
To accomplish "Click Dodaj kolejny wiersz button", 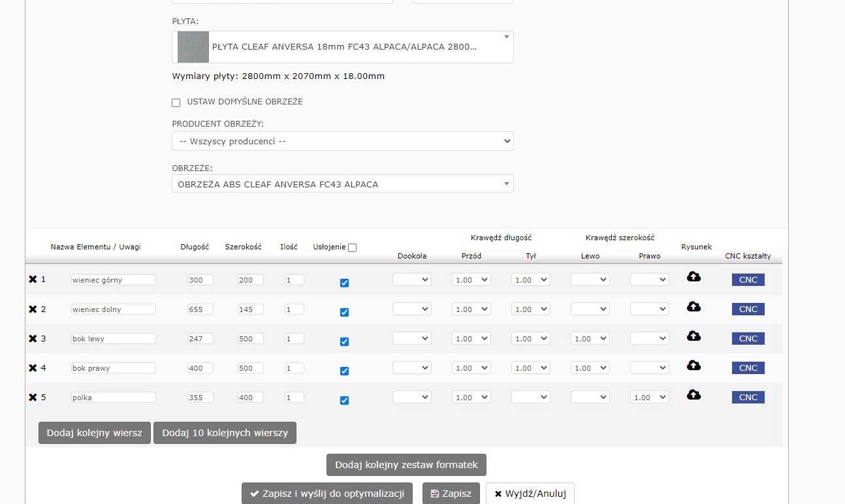I will coord(95,433).
